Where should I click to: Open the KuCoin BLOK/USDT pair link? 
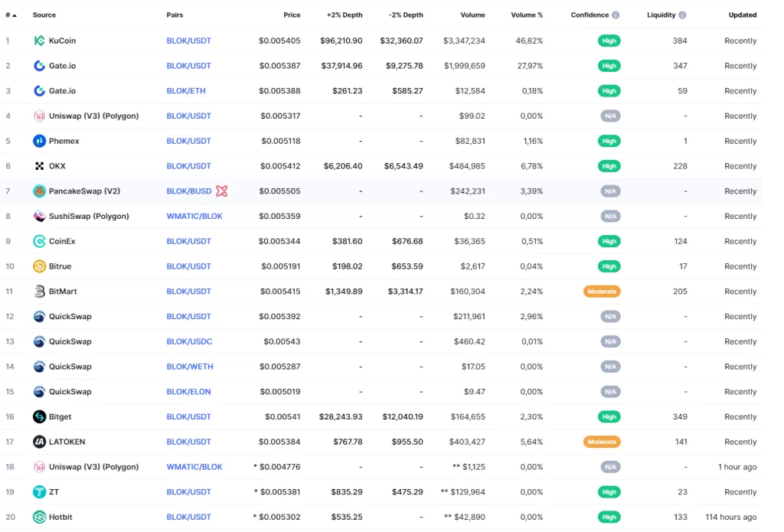[188, 41]
